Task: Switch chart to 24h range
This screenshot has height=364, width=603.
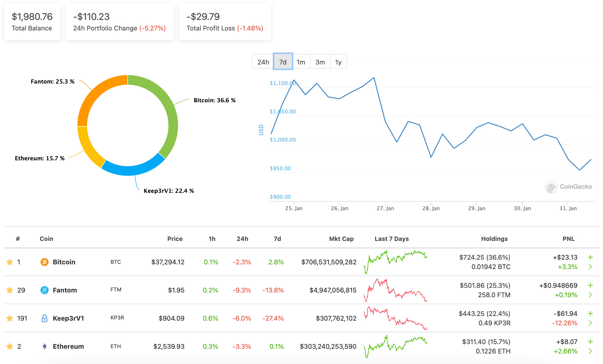Action: (263, 62)
